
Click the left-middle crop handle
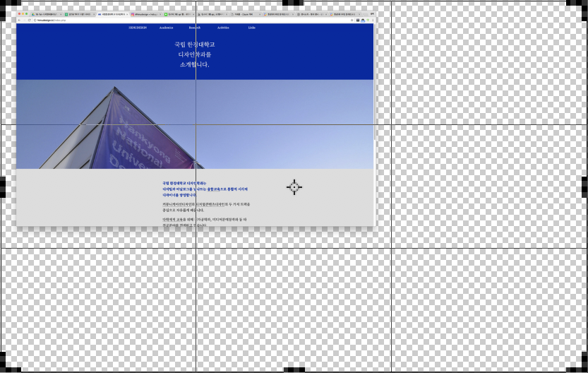pos(3,186)
